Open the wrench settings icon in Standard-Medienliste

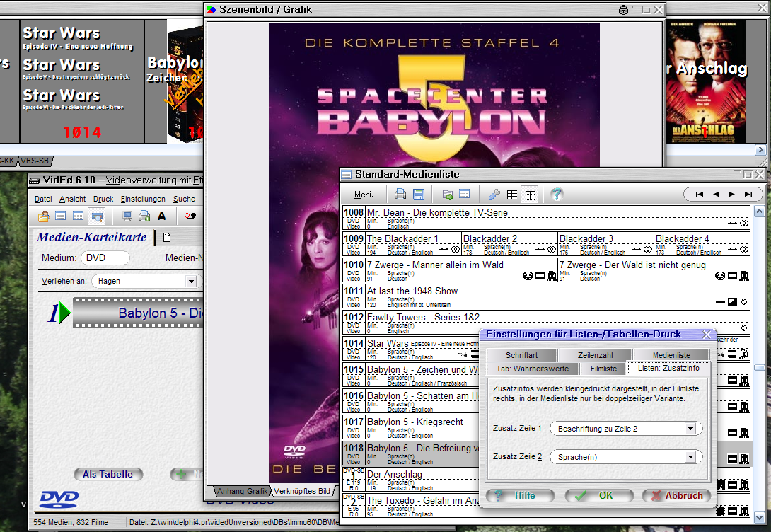pyautogui.click(x=494, y=195)
